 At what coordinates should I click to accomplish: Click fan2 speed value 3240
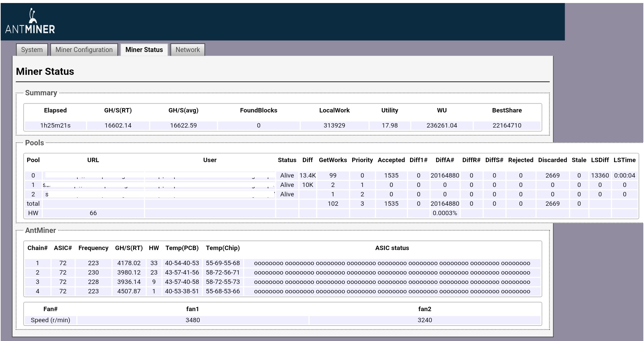(x=425, y=320)
